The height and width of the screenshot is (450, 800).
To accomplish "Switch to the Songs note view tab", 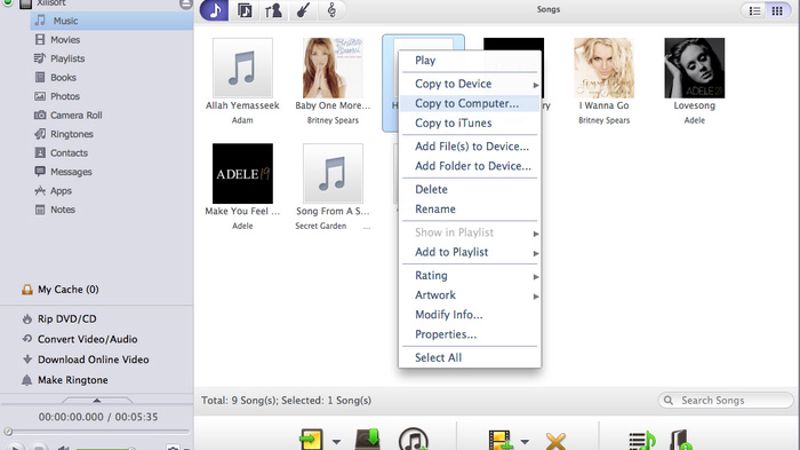I will coord(214,10).
